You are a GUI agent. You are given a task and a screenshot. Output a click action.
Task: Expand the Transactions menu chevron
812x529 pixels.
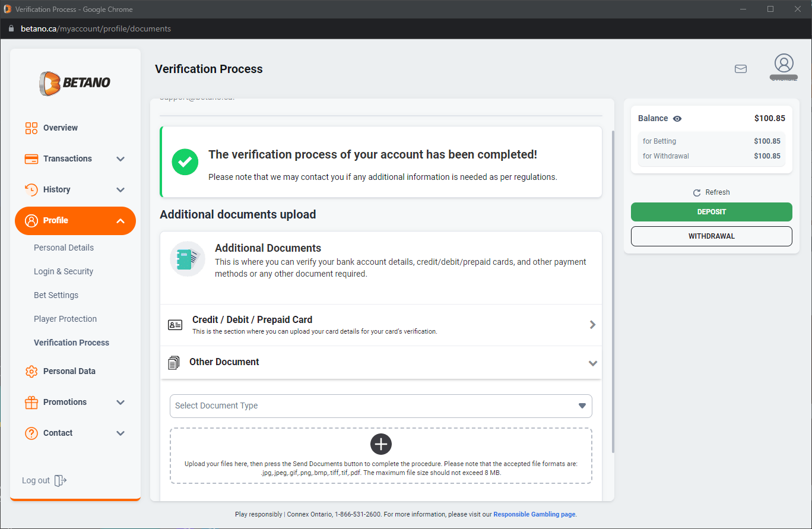pos(120,159)
